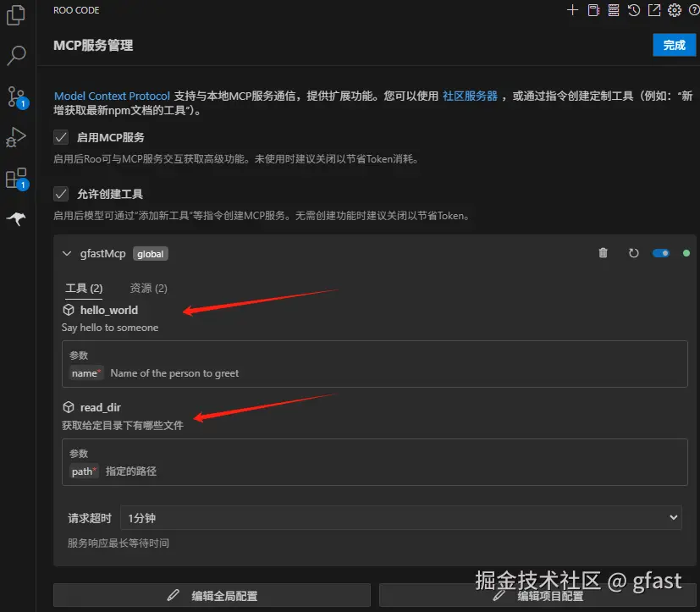This screenshot has height=612, width=700.
Task: Click the 服务响应最长等待时间 hint text
Action: click(119, 543)
